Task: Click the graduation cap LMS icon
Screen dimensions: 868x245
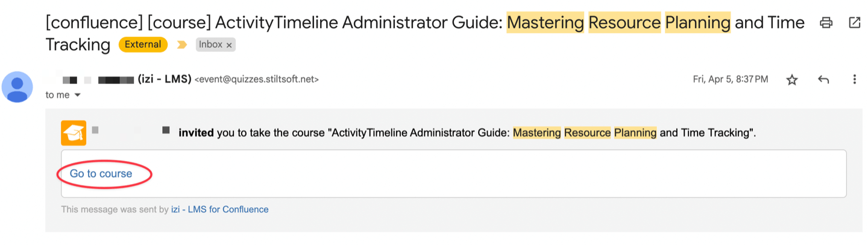Action: [x=74, y=133]
